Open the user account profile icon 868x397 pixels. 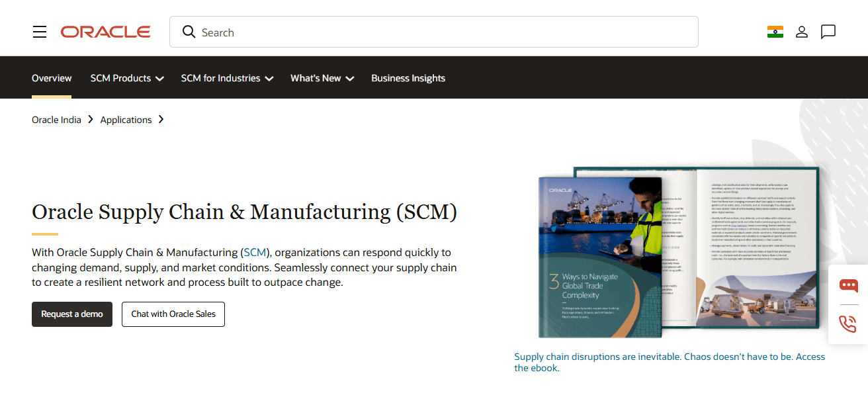tap(802, 32)
